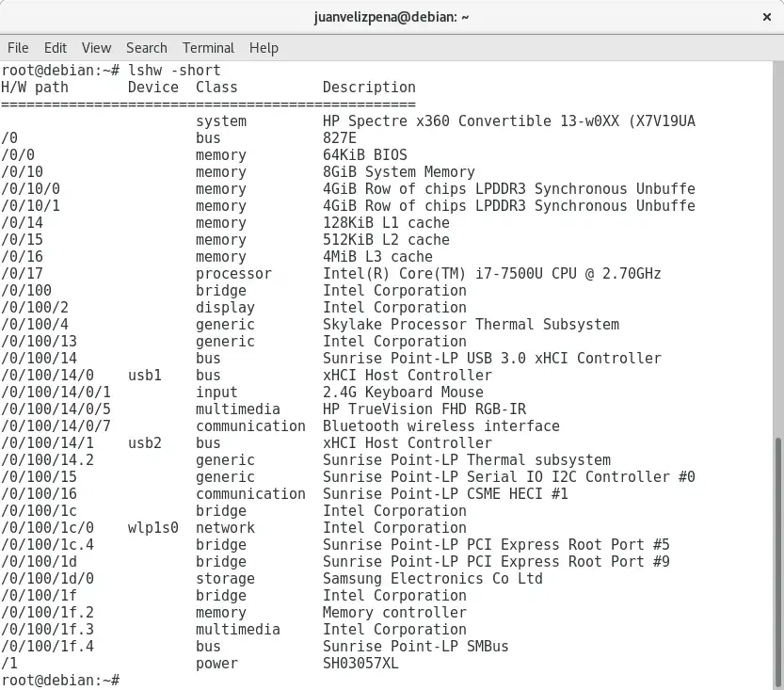Click the 64KiB BIOS entry
784x690 pixels.
pyautogui.click(x=365, y=155)
